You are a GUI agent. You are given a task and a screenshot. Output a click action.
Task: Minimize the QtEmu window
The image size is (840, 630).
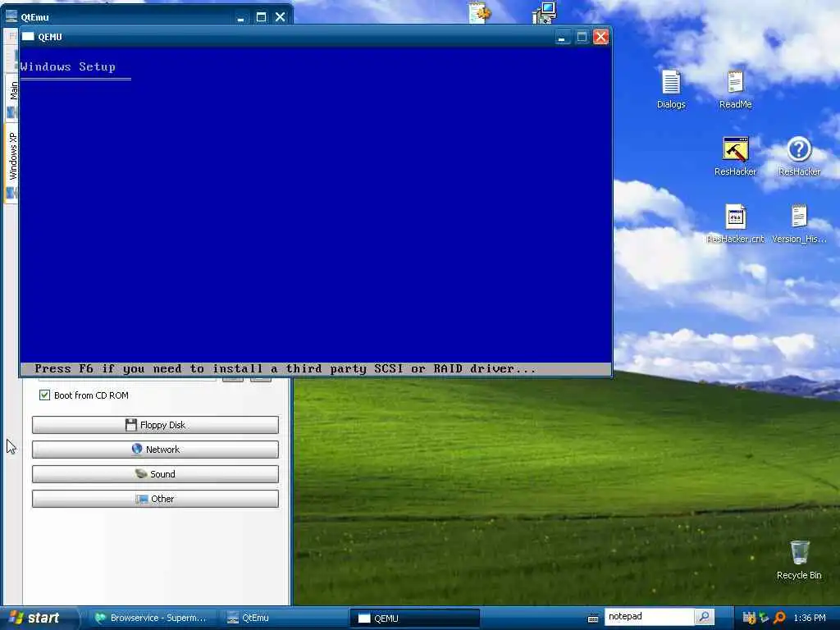click(240, 17)
